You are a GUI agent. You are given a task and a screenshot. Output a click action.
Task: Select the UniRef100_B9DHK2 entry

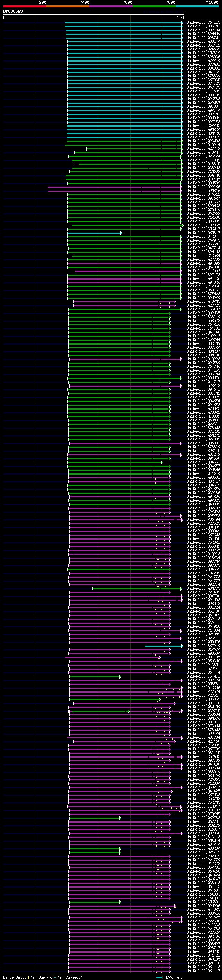click(x=203, y=206)
